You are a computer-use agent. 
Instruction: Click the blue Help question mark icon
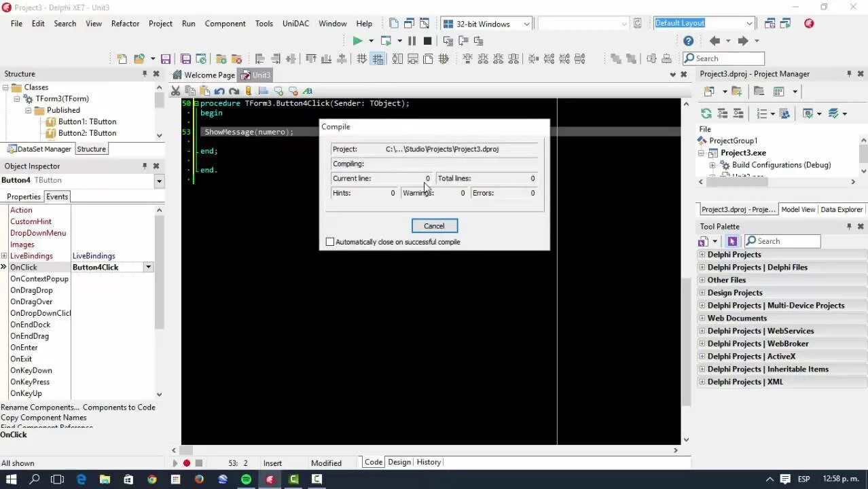[x=688, y=41]
